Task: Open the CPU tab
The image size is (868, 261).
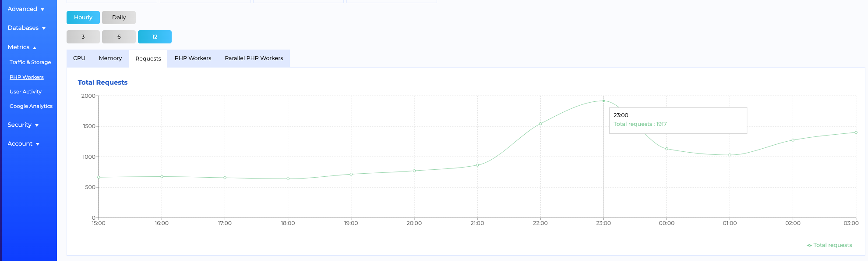Action: (79, 58)
